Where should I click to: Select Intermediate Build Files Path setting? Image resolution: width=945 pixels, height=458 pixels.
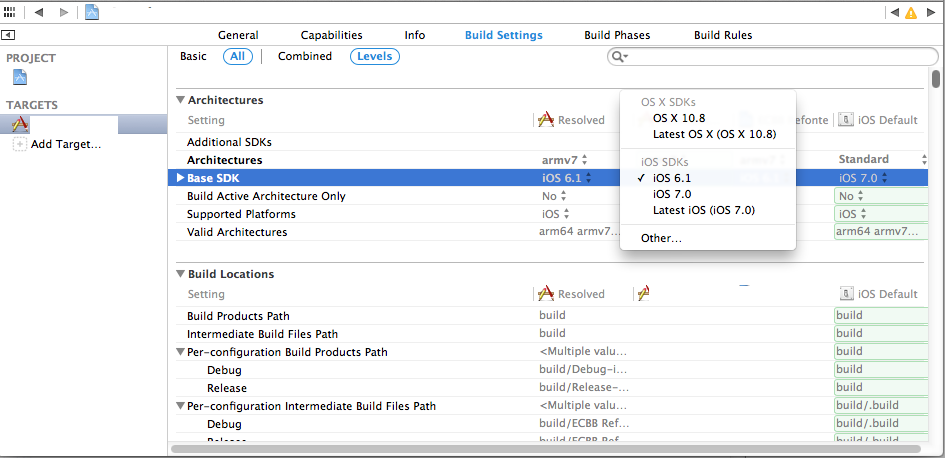[x=262, y=334]
